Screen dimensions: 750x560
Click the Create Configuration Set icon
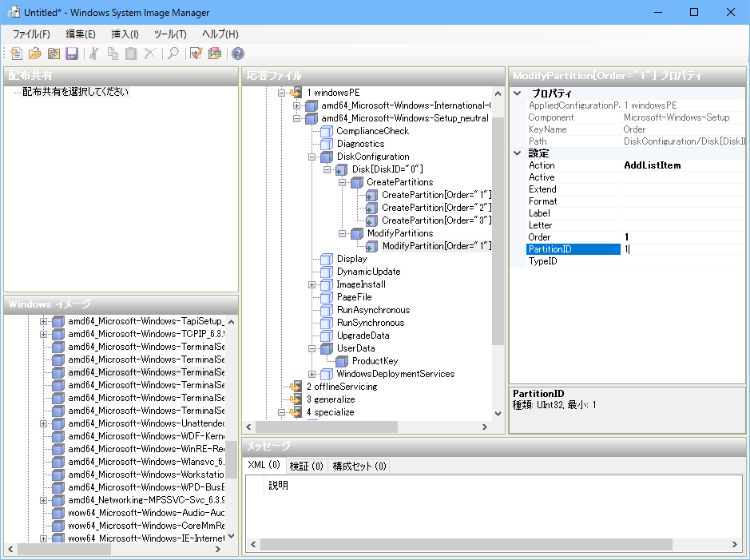pyautogui.click(x=215, y=54)
